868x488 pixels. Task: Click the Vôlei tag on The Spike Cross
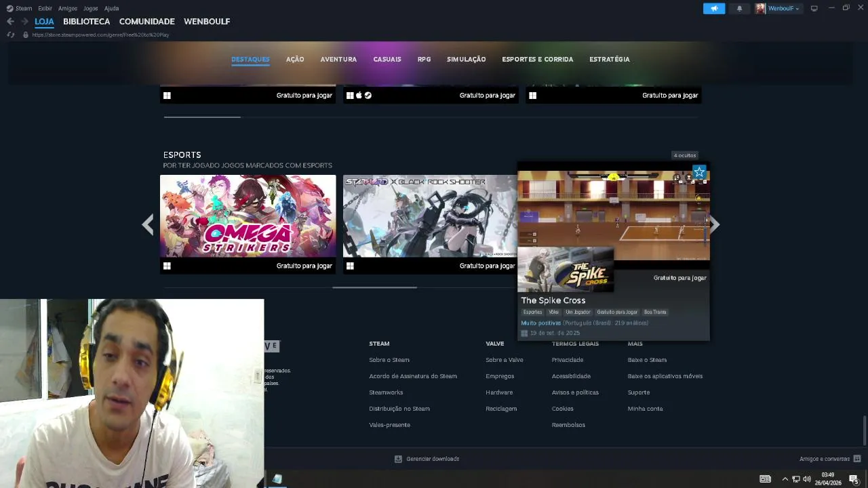(553, 312)
